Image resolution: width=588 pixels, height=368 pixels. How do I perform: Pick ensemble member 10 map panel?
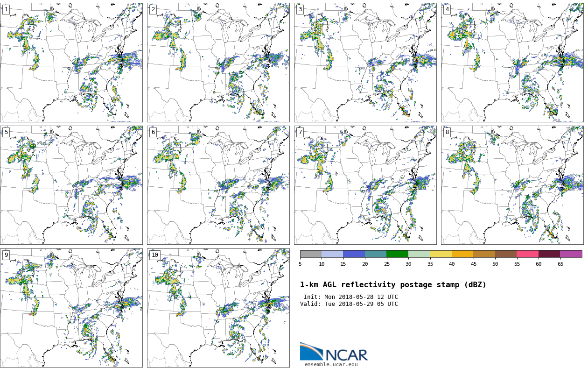click(218, 308)
